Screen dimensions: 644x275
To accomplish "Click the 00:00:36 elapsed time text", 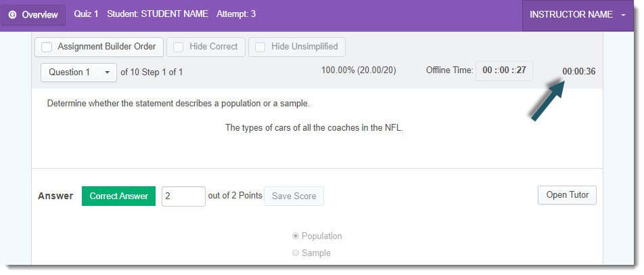I will [579, 72].
